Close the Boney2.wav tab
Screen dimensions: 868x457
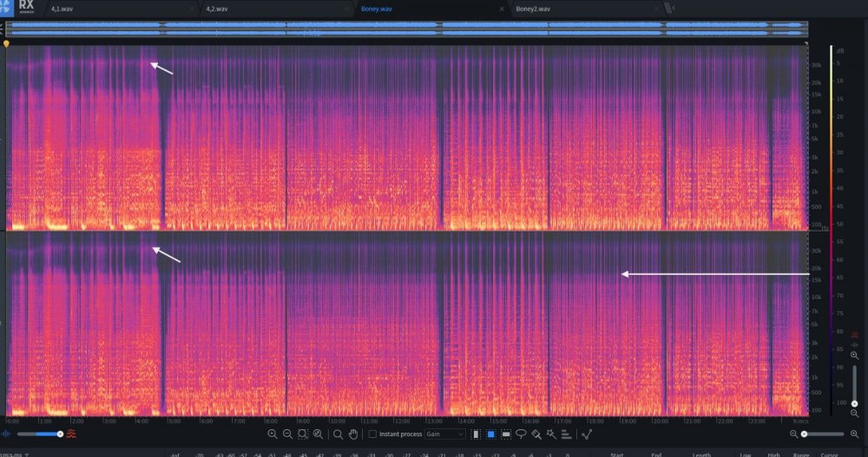[x=656, y=9]
